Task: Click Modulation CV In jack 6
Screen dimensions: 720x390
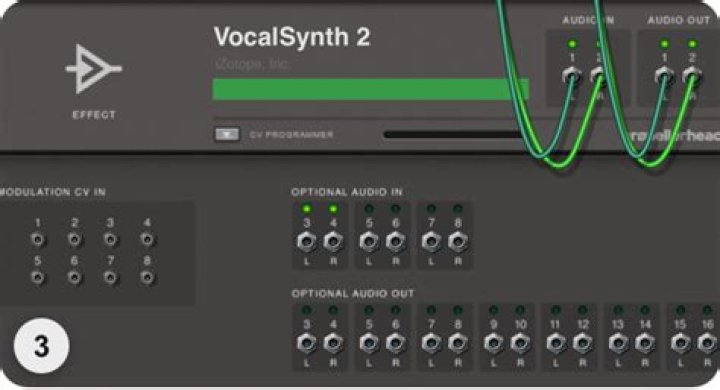Action: [x=74, y=277]
